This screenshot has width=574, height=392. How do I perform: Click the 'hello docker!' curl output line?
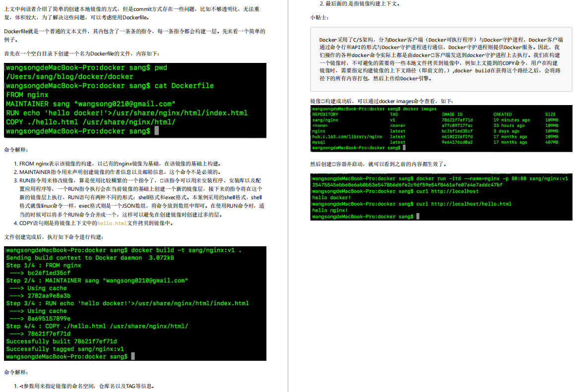331,198
